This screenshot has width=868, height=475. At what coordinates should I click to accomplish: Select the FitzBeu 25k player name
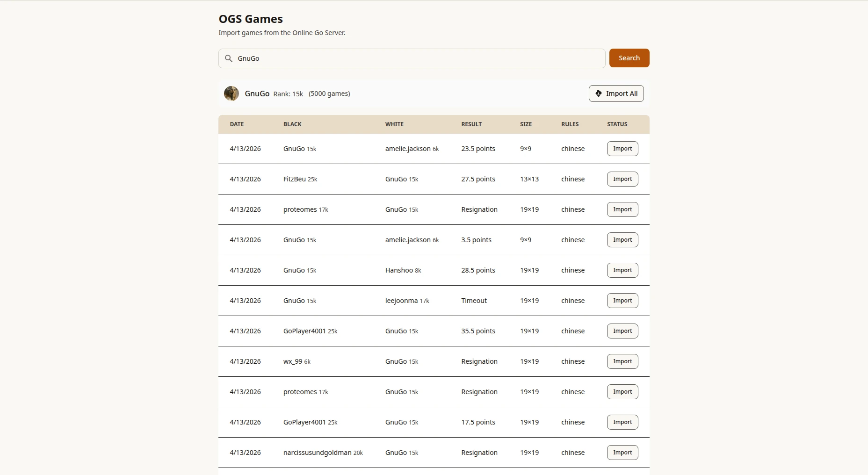300,179
